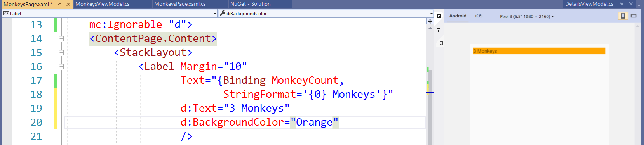The width and height of the screenshot is (644, 145).
Task: Open the NuGet - Solution tab
Action: click(251, 4)
